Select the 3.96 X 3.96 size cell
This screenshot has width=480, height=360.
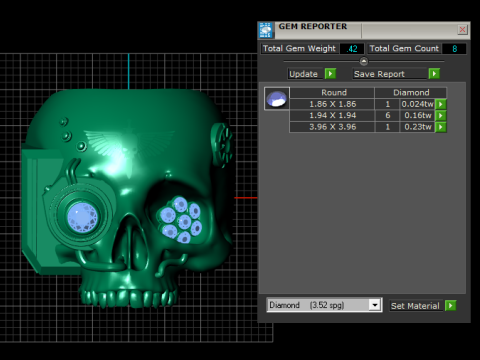pos(332,127)
